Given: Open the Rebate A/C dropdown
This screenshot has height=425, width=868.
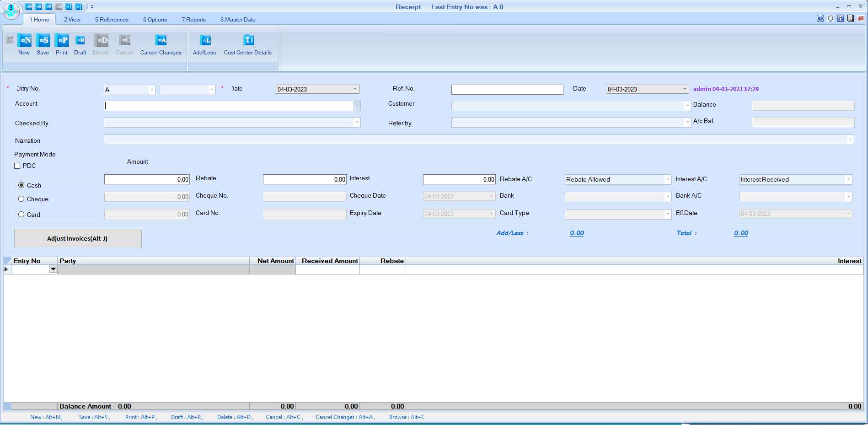Looking at the screenshot, I should (x=668, y=179).
